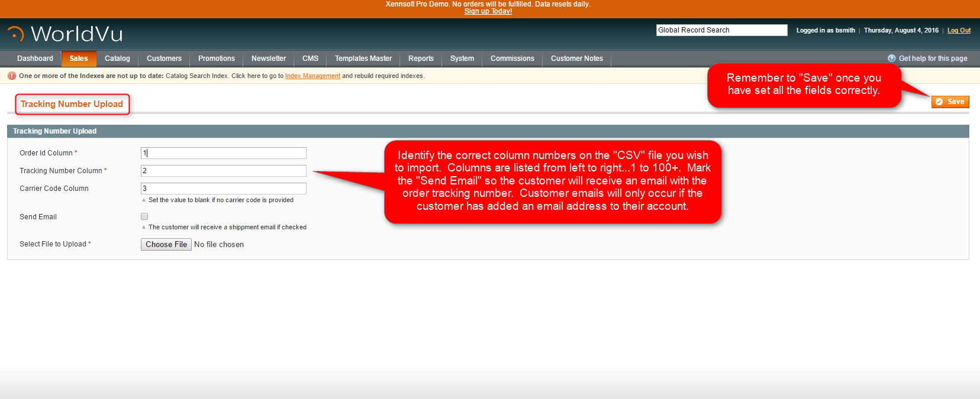Click the gray 'Tracking Number Upload' section header
Screen dimensions: 980x399
click(x=488, y=131)
